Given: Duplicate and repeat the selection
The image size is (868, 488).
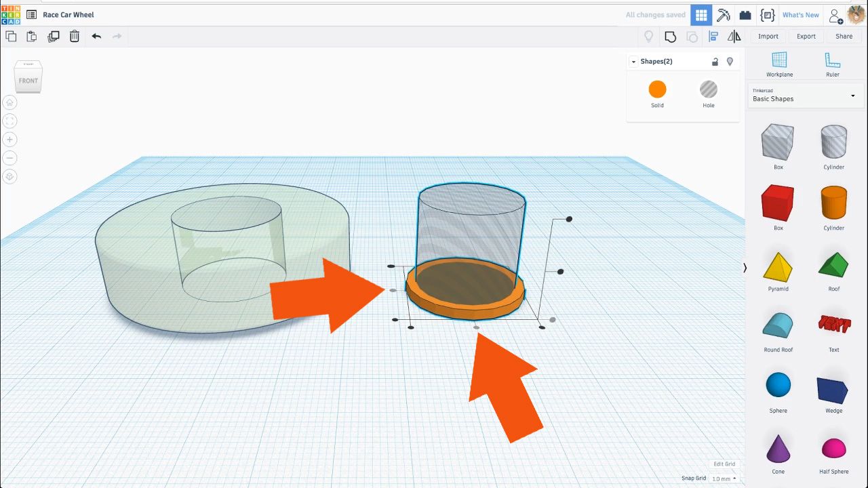Looking at the screenshot, I should [x=54, y=37].
